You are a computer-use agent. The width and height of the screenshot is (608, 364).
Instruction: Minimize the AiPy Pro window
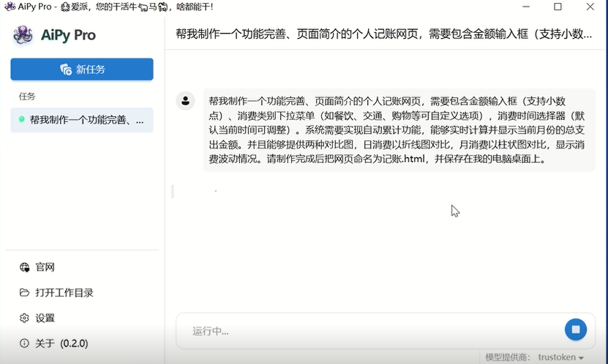(x=526, y=7)
